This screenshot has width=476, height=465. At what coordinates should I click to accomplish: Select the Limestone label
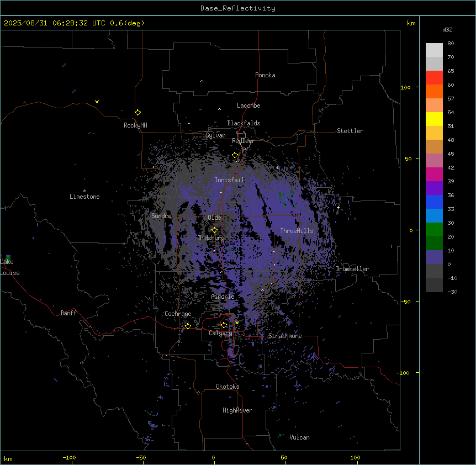84,197
